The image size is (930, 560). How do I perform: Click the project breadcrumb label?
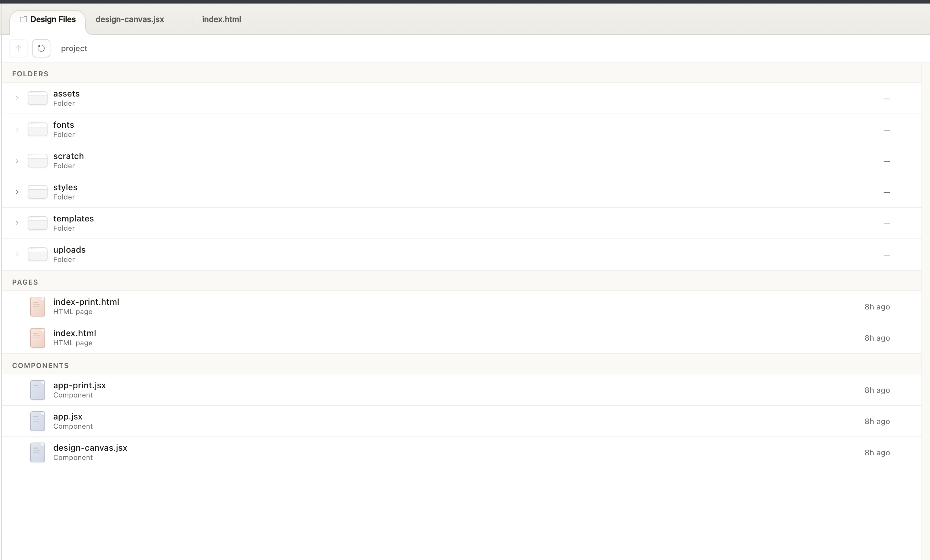(74, 48)
